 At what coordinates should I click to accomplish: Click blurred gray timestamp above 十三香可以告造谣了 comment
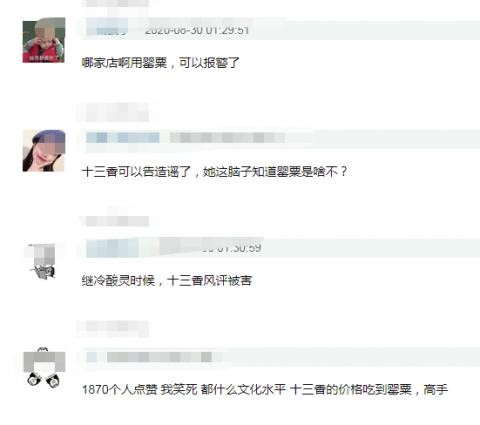(227, 137)
